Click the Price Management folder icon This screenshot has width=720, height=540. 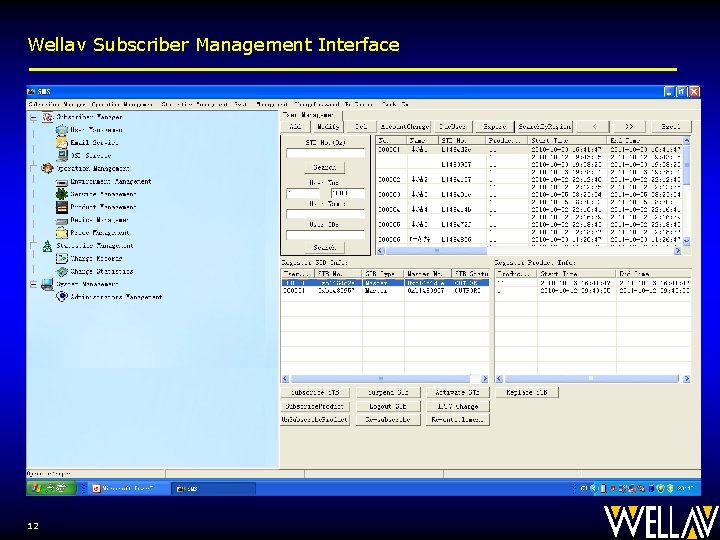pyautogui.click(x=62, y=233)
